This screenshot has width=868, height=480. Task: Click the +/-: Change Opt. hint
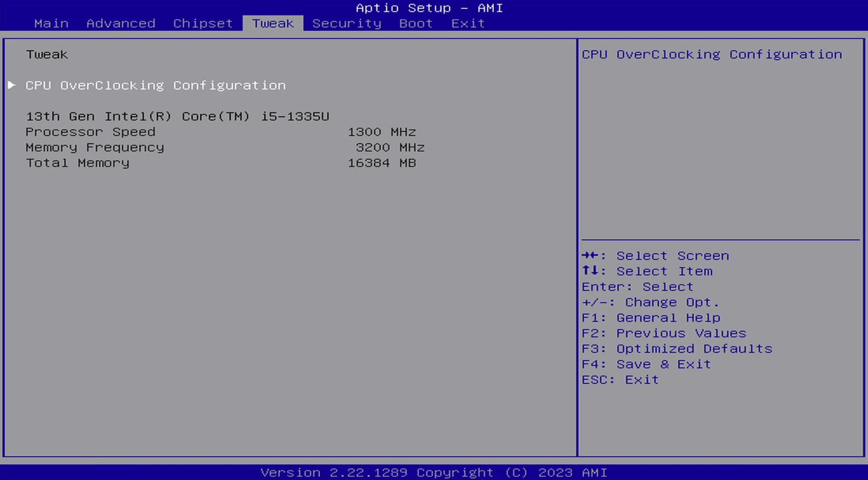click(x=651, y=302)
